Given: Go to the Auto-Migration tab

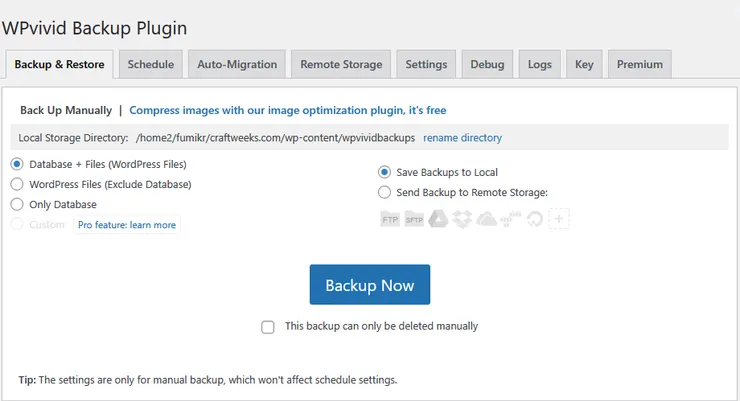Looking at the screenshot, I should 237,65.
